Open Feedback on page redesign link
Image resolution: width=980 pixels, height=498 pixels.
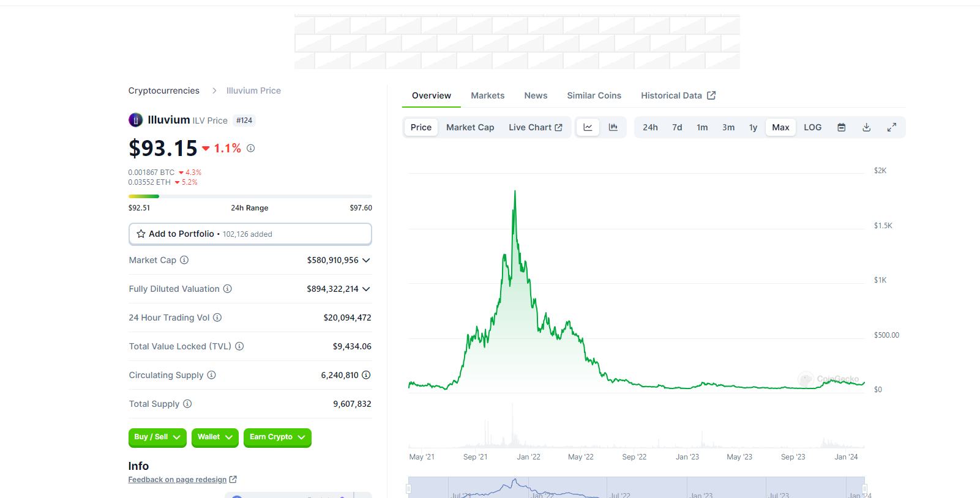(x=178, y=480)
